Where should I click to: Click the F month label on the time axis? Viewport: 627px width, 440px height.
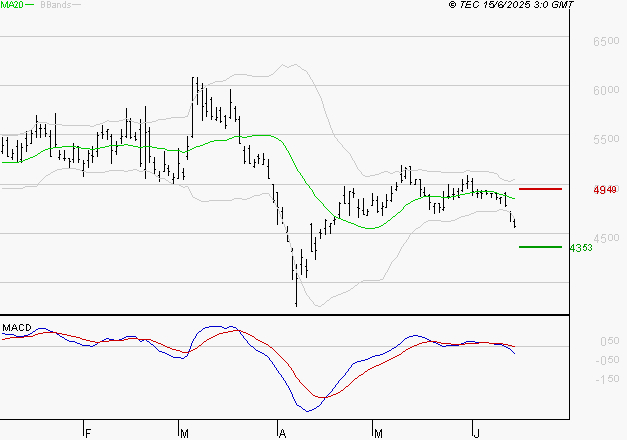click(x=88, y=433)
